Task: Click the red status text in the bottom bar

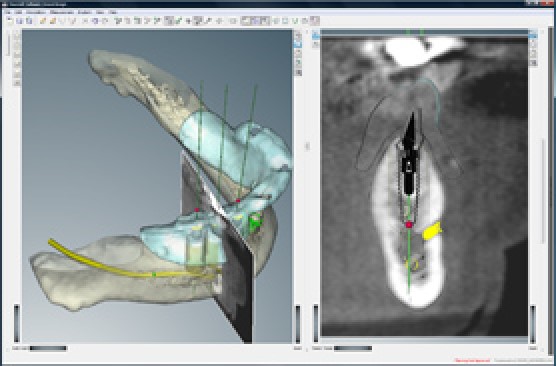Action: 472,360
